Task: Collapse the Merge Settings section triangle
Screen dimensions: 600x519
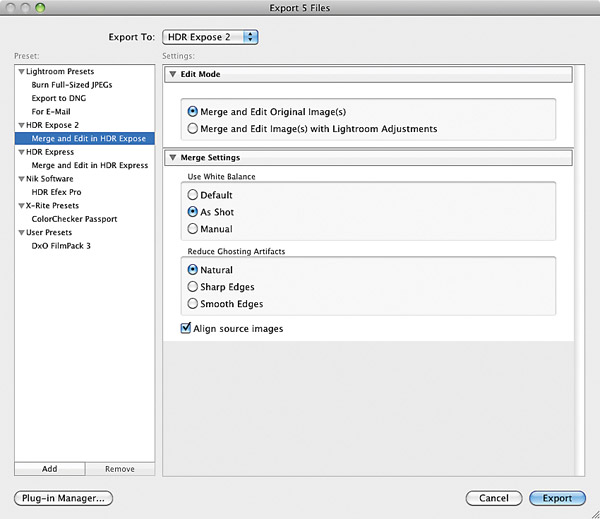Action: point(173,158)
